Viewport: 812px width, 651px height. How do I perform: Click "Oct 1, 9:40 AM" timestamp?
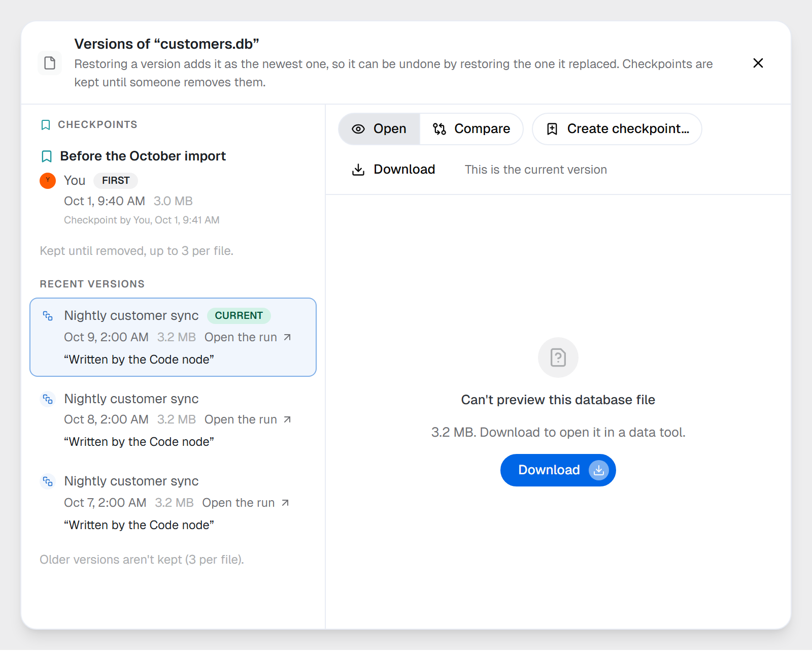tap(105, 201)
